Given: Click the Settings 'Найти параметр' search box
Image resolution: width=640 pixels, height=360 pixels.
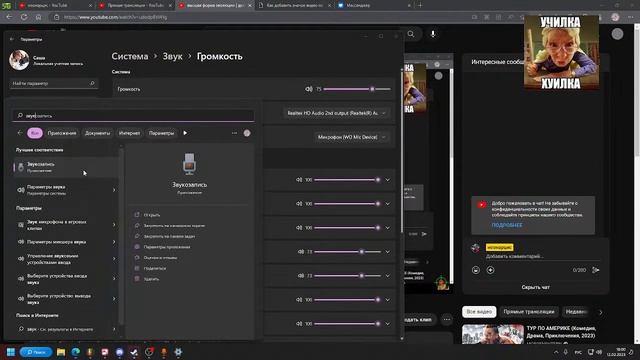Looking at the screenshot, I should tap(53, 83).
